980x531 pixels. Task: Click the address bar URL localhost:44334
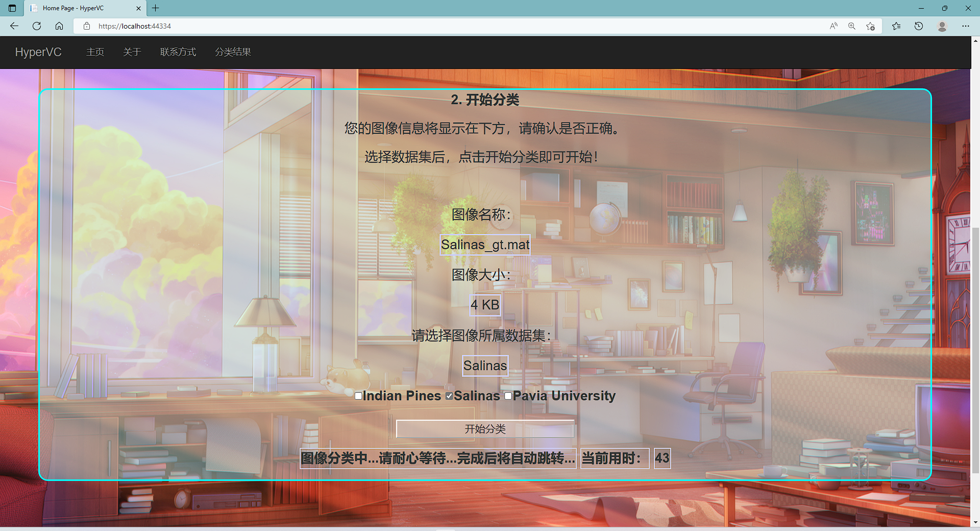tap(135, 26)
